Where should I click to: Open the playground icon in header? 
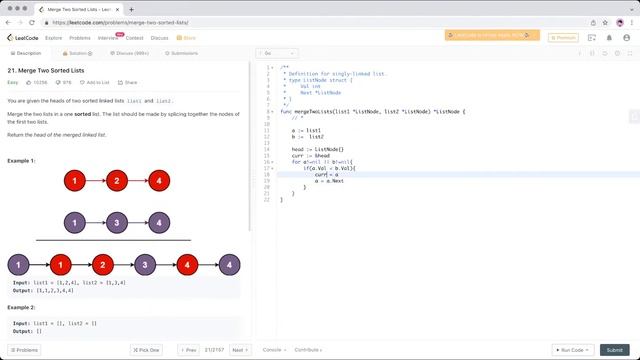click(591, 38)
